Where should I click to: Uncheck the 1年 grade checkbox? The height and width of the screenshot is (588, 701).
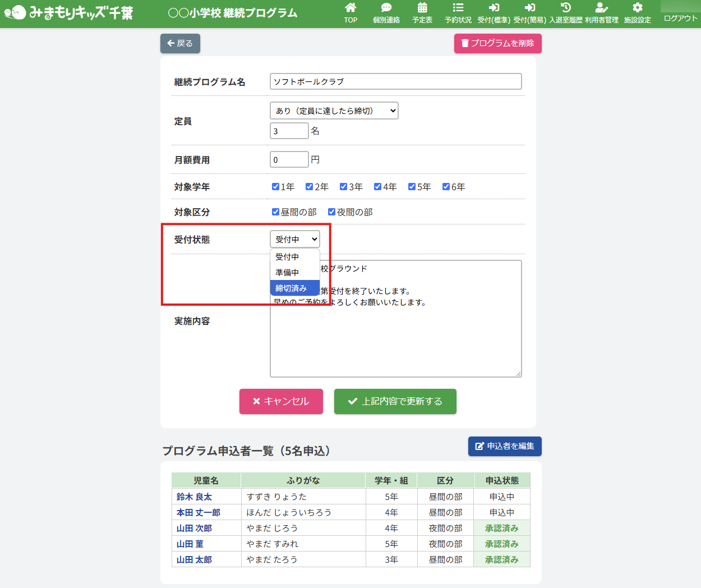(275, 187)
